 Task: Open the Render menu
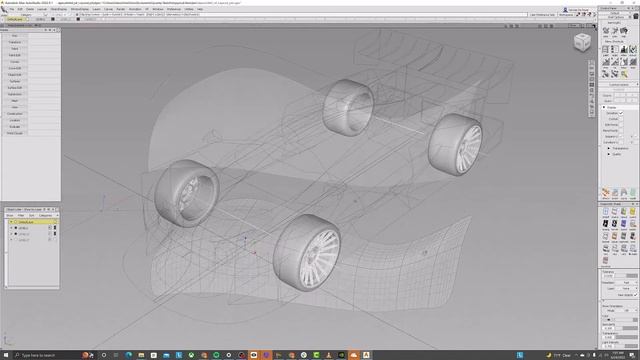[121, 9]
